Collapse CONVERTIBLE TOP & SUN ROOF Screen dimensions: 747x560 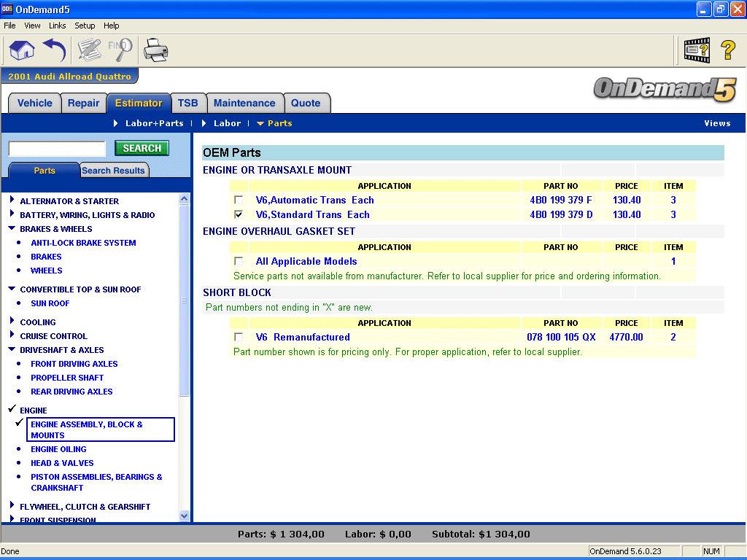point(12,289)
